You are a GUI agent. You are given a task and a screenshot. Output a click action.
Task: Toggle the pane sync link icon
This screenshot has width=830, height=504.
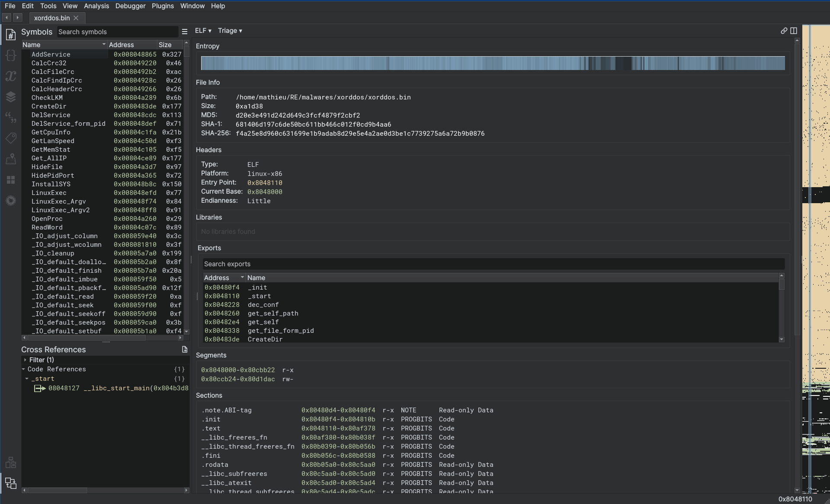pyautogui.click(x=784, y=31)
